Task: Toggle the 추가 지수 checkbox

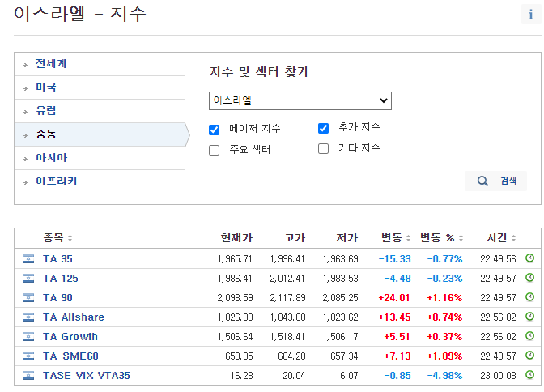Action: click(324, 128)
